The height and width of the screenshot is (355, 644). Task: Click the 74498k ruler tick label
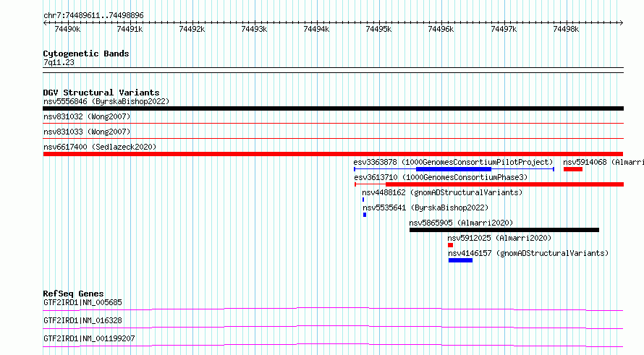coord(566,29)
